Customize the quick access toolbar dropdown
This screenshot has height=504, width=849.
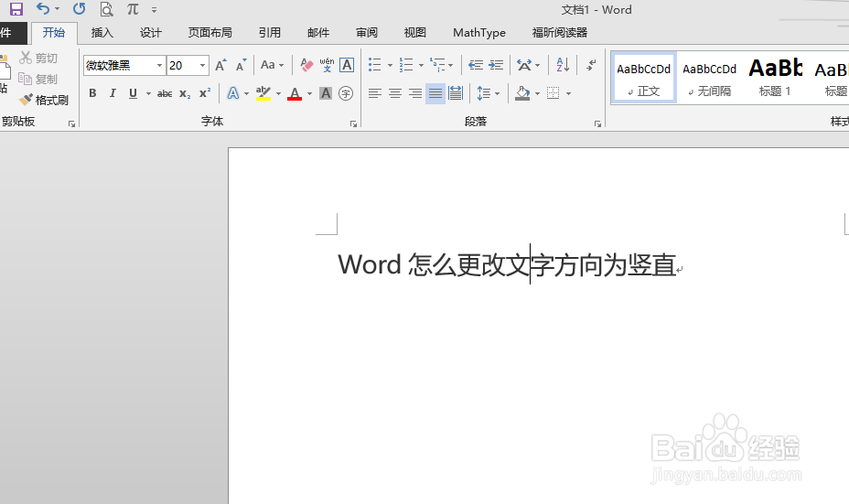point(155,10)
